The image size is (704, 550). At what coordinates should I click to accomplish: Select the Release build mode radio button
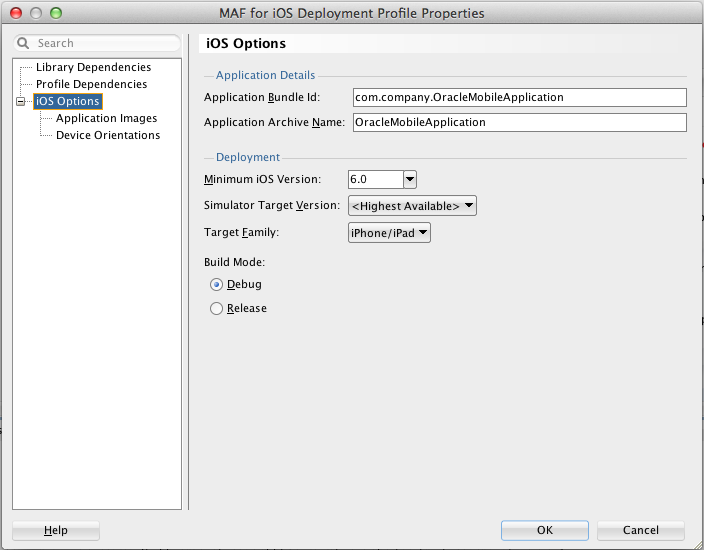(216, 308)
